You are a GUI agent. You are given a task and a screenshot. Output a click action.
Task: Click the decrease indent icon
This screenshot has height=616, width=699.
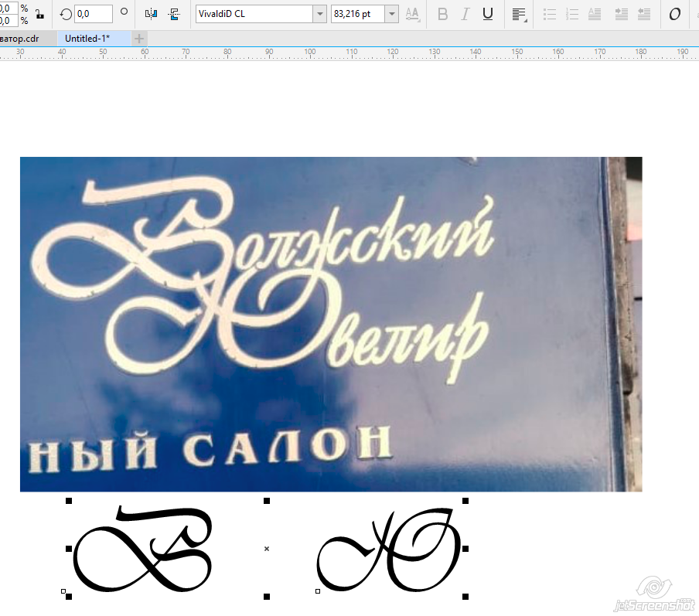644,14
